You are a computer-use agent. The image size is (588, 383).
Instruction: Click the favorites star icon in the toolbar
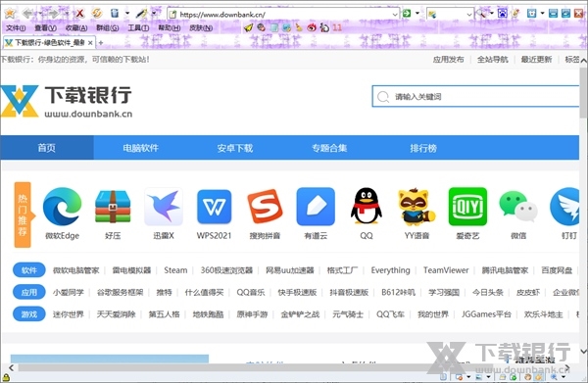click(x=10, y=14)
